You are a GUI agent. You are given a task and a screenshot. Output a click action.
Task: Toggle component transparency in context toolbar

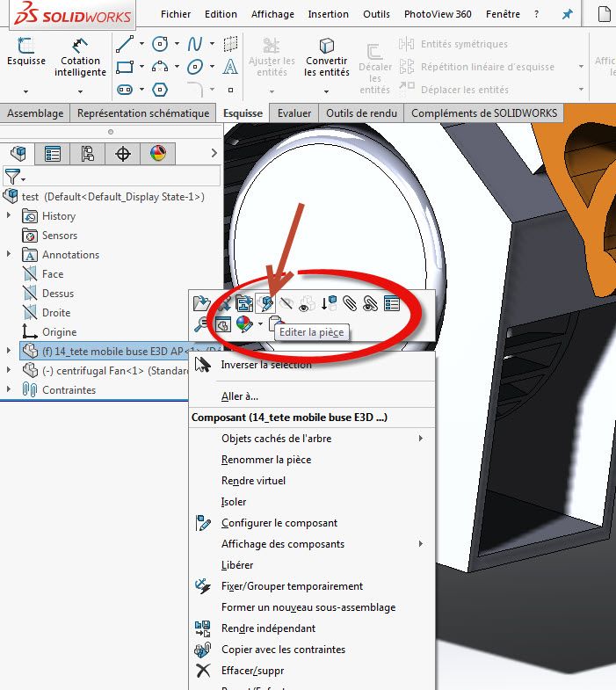[307, 303]
